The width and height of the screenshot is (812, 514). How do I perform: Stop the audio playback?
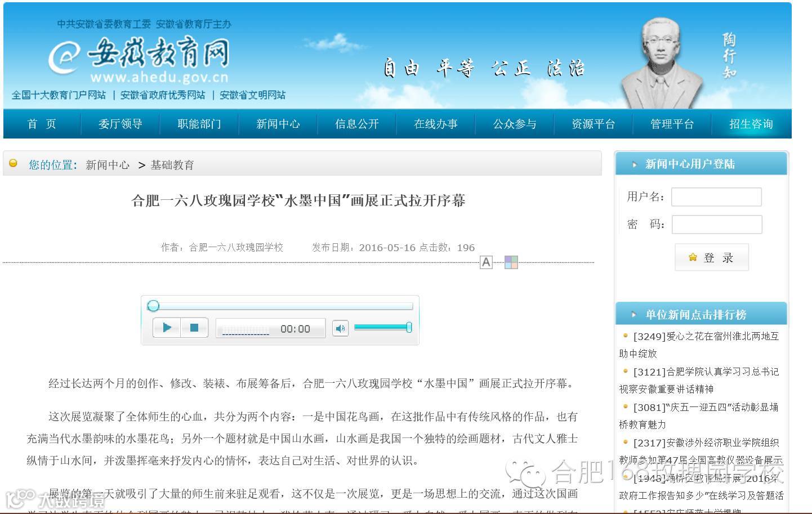coord(194,328)
